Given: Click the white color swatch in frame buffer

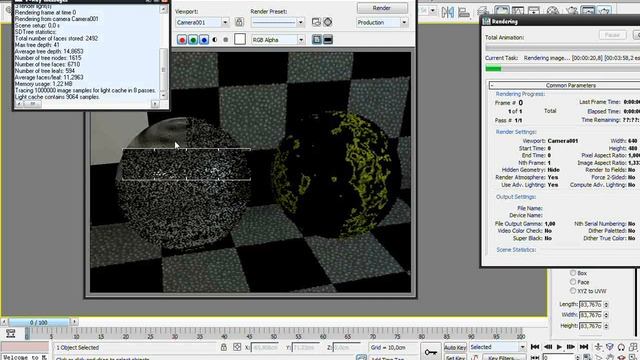Looking at the screenshot, I should [240, 39].
